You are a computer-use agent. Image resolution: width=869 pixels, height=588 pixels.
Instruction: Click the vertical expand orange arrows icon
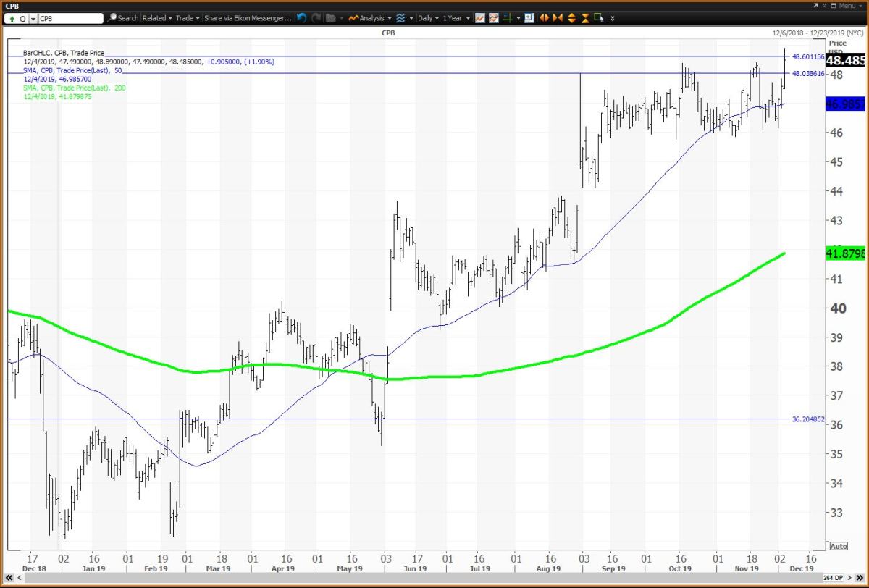[x=573, y=18]
